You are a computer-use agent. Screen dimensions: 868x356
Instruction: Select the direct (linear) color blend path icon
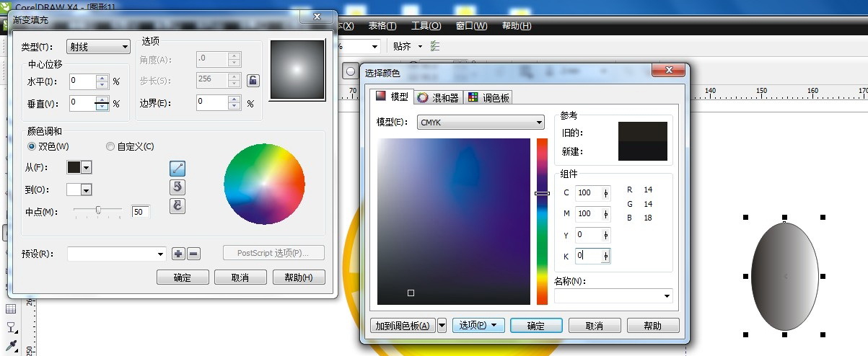(x=177, y=169)
